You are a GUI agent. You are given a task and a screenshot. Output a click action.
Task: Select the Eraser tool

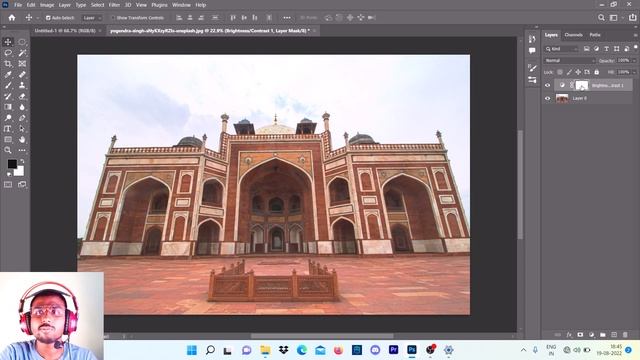[22, 96]
